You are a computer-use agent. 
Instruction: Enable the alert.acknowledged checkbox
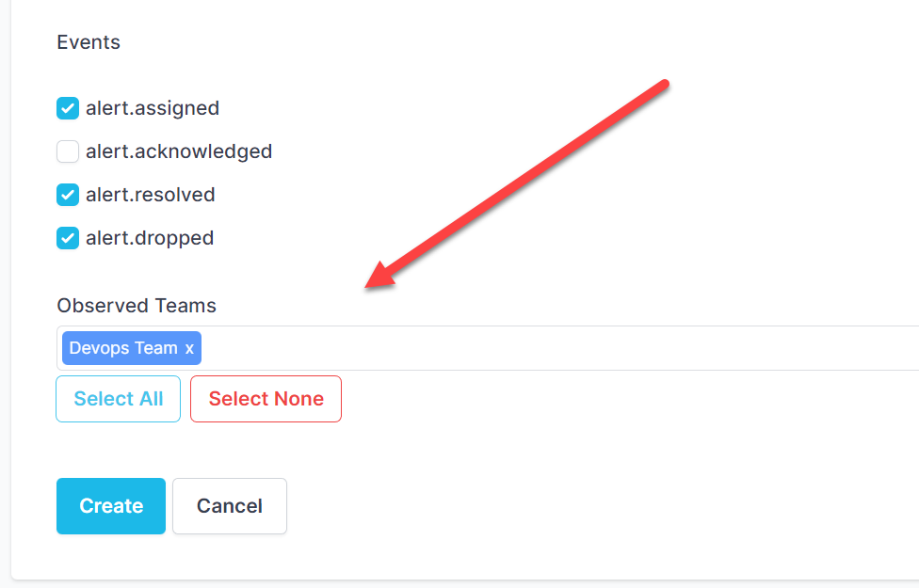point(68,151)
